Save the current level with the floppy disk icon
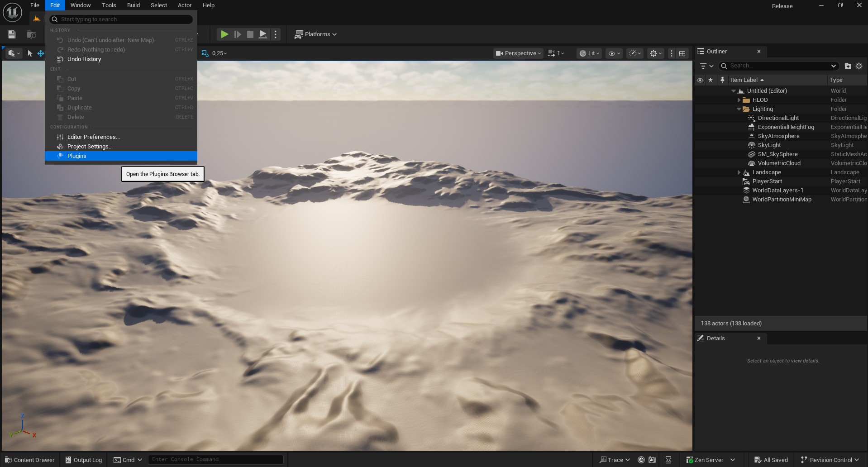 tap(12, 34)
